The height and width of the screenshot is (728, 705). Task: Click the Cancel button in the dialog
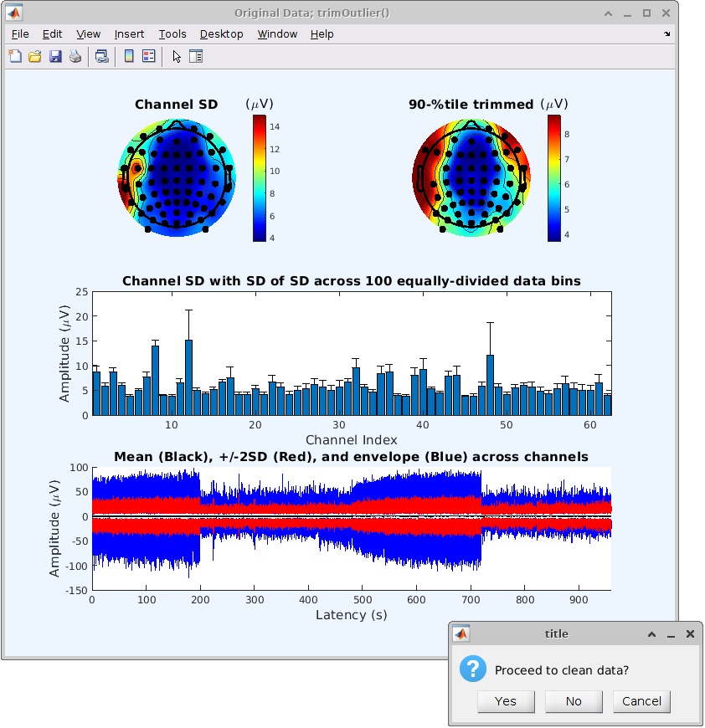pyautogui.click(x=641, y=701)
